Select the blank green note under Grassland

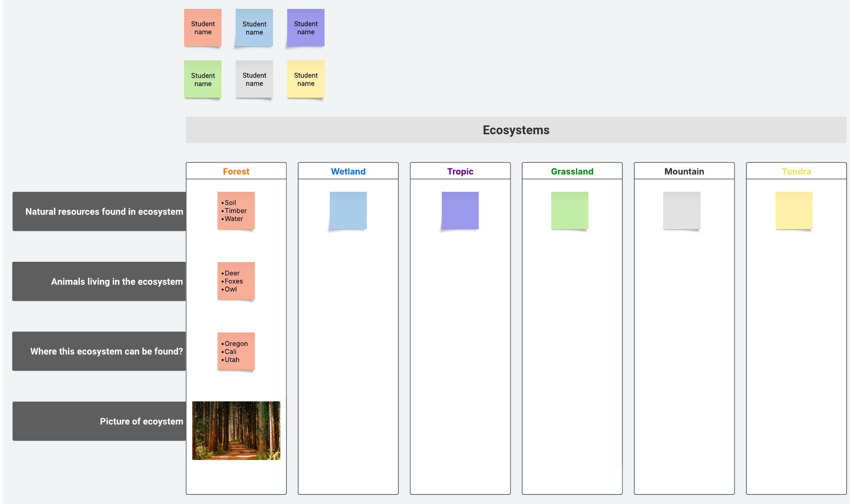569,211
